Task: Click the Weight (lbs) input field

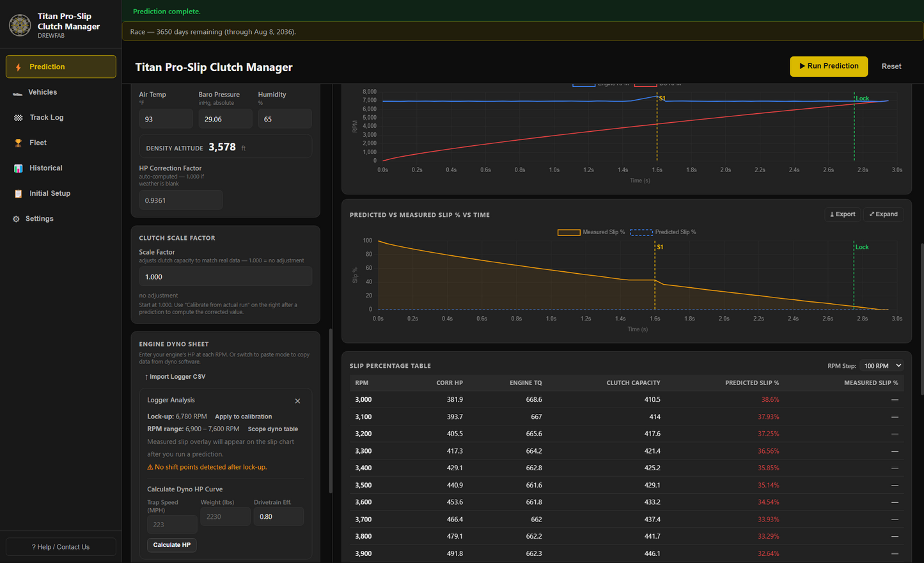Action: pyautogui.click(x=226, y=516)
